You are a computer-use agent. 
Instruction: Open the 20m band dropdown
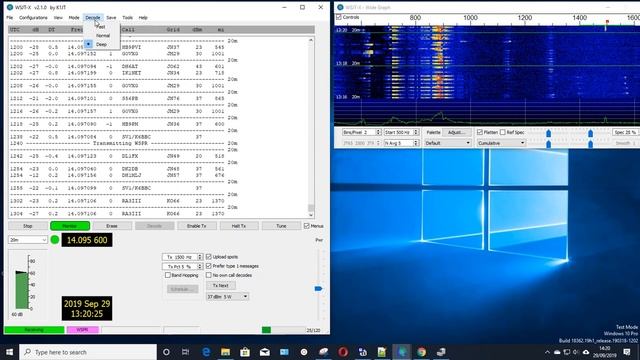pyautogui.click(x=28, y=240)
